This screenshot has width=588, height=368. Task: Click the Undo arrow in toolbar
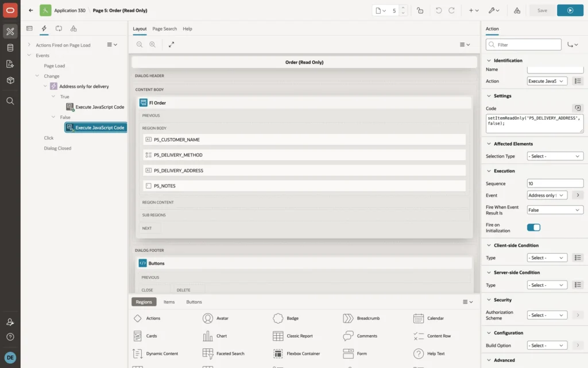pos(438,10)
